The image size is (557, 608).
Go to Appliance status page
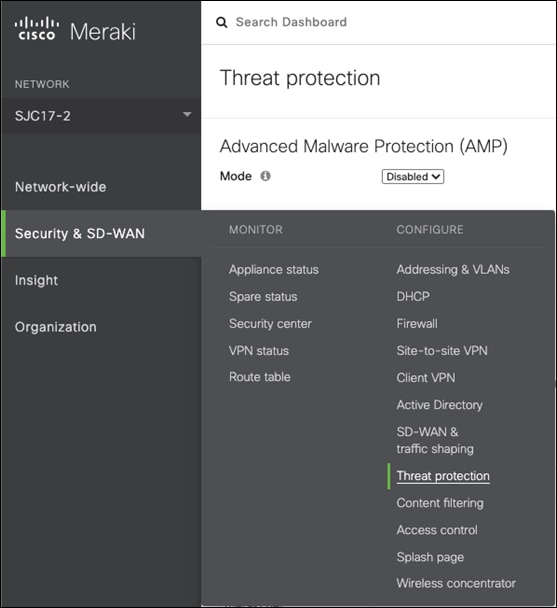[274, 269]
